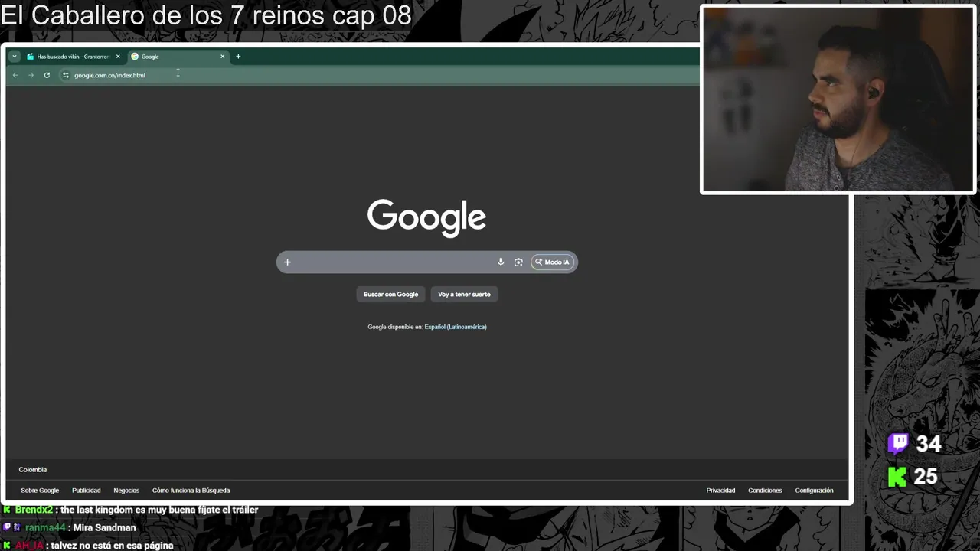The height and width of the screenshot is (551, 980).
Task: Switch to the Grantorrent 'Has buscado vikin' tab
Action: (x=73, y=57)
